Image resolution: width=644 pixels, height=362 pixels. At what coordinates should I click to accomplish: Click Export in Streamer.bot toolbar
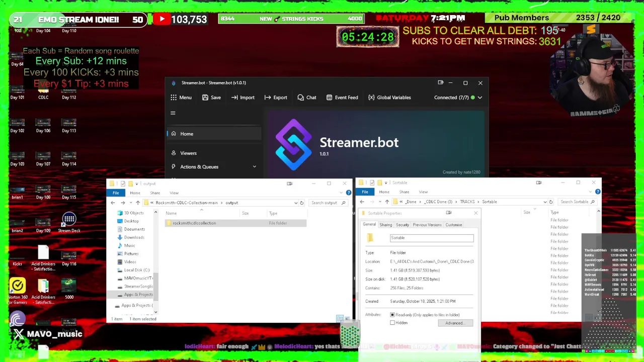tap(276, 98)
